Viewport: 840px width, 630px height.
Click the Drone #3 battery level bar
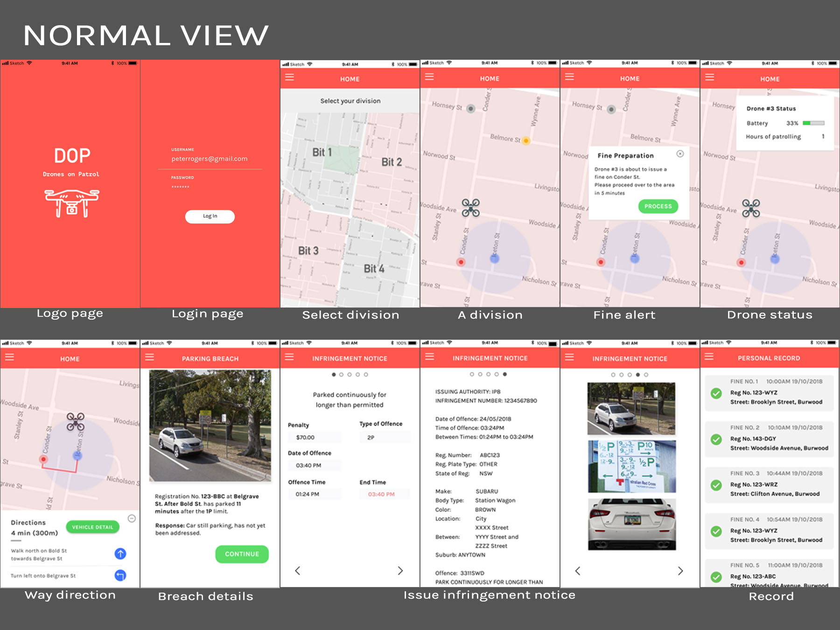click(x=813, y=123)
